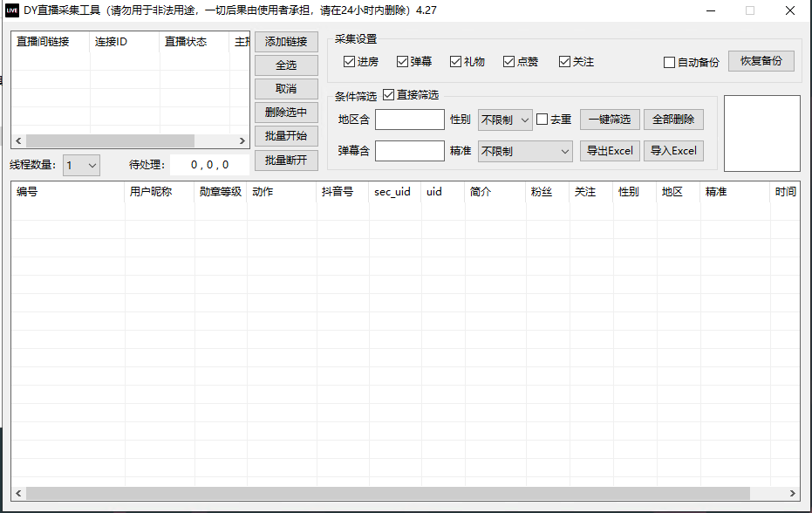Delete selected rooms via 删除选中

[x=285, y=113]
